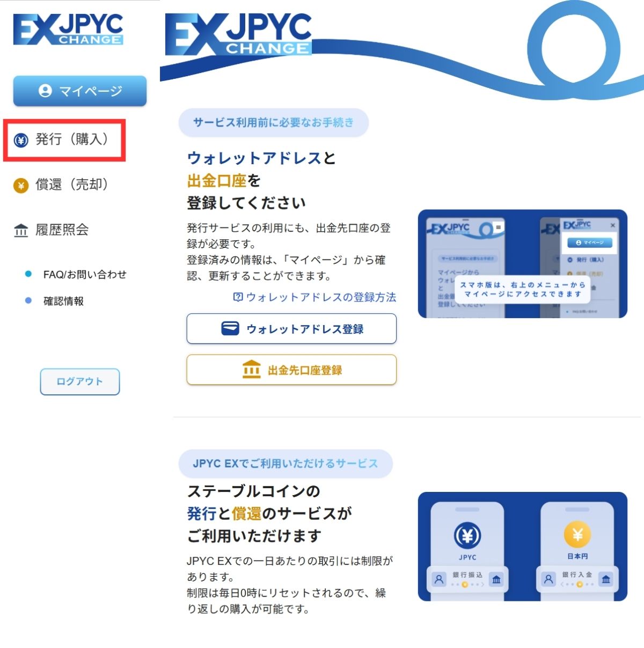Click the yen icon in 日本円 illustration
Image resolution: width=644 pixels, height=648 pixels.
click(x=577, y=534)
